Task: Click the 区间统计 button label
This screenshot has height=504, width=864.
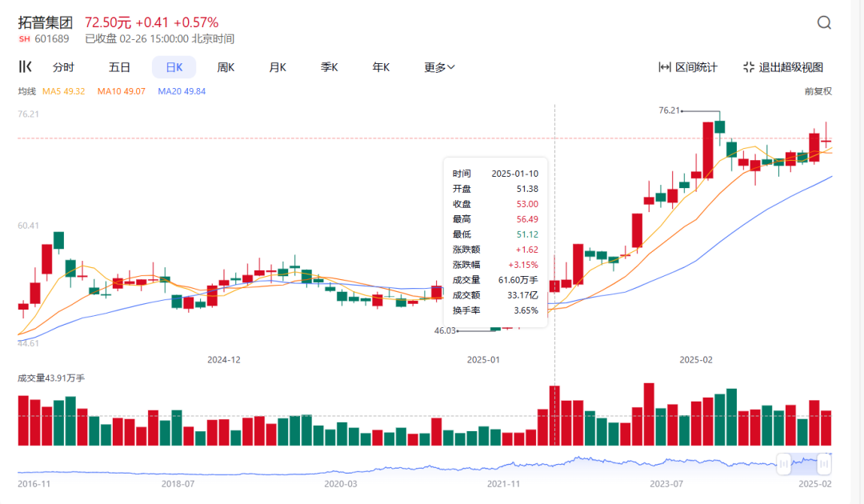Action: point(696,67)
